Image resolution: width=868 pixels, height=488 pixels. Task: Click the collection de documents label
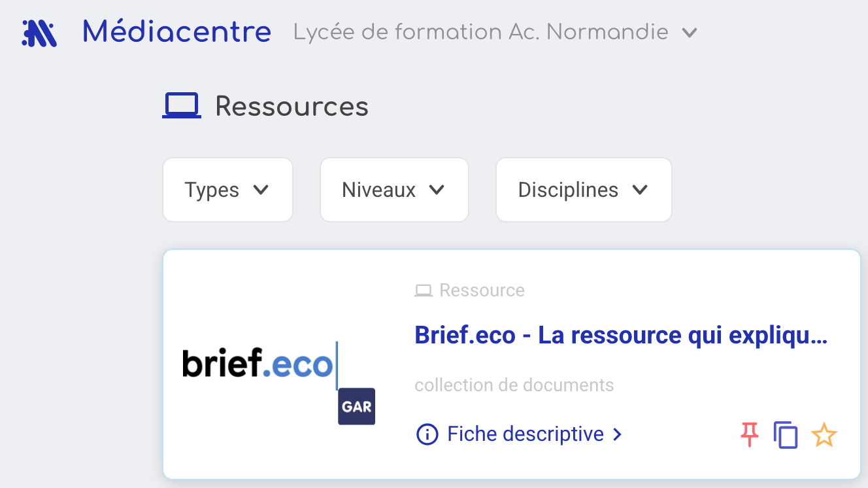514,385
